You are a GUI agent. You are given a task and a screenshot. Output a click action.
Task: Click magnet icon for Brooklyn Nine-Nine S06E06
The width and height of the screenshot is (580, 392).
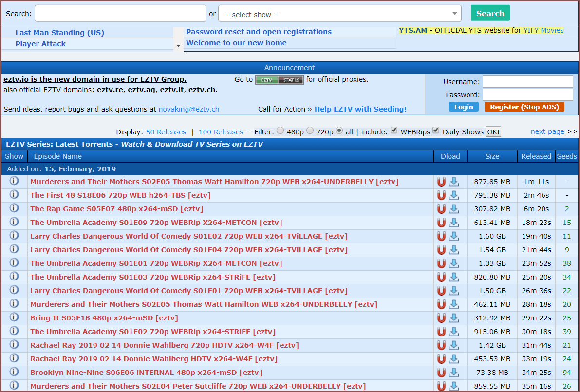pos(441,373)
